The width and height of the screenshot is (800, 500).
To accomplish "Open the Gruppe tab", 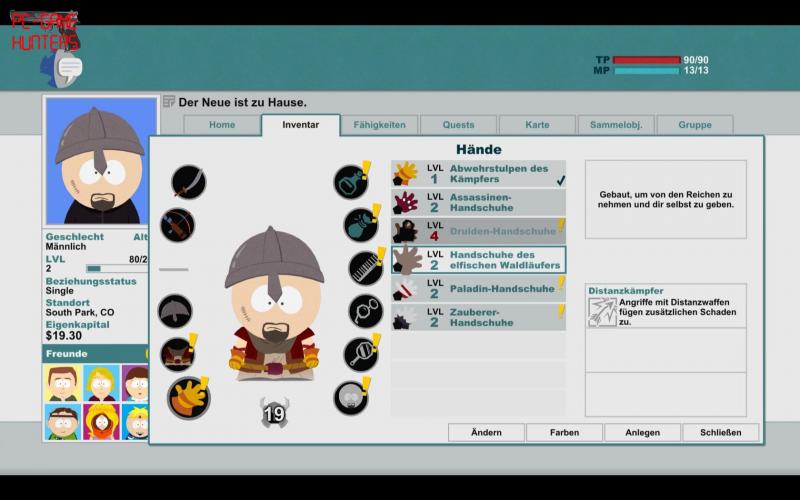I will tap(695, 125).
